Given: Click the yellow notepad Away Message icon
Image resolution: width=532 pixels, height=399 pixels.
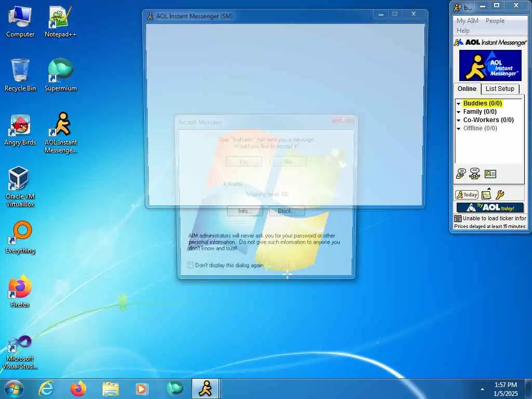Looking at the screenshot, I should [486, 195].
